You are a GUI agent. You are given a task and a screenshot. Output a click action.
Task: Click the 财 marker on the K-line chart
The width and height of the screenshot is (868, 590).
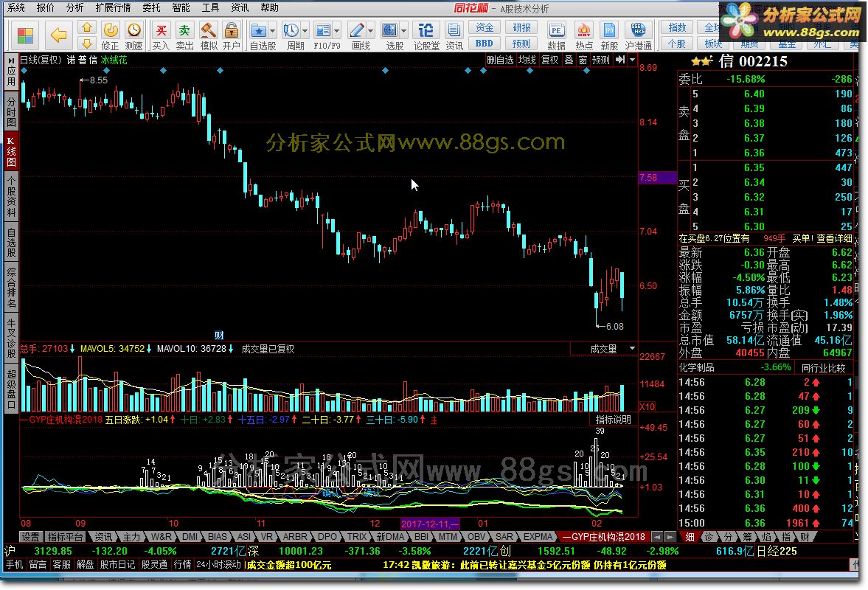(219, 335)
